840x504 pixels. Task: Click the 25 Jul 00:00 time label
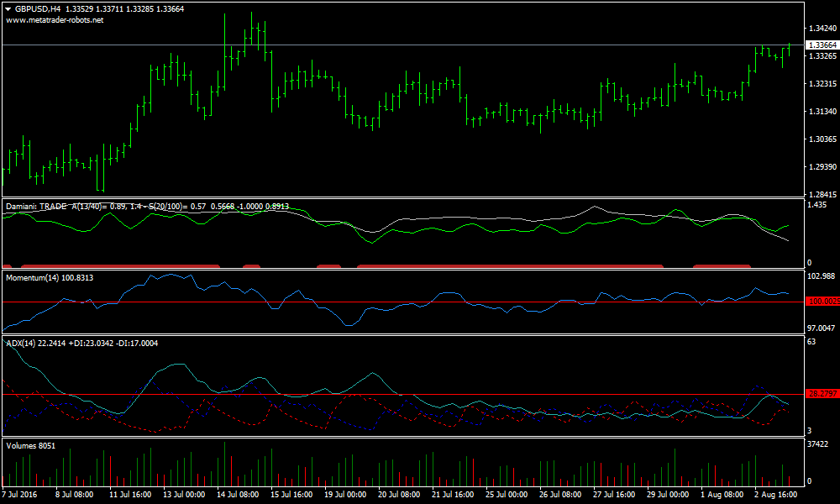coord(507,495)
